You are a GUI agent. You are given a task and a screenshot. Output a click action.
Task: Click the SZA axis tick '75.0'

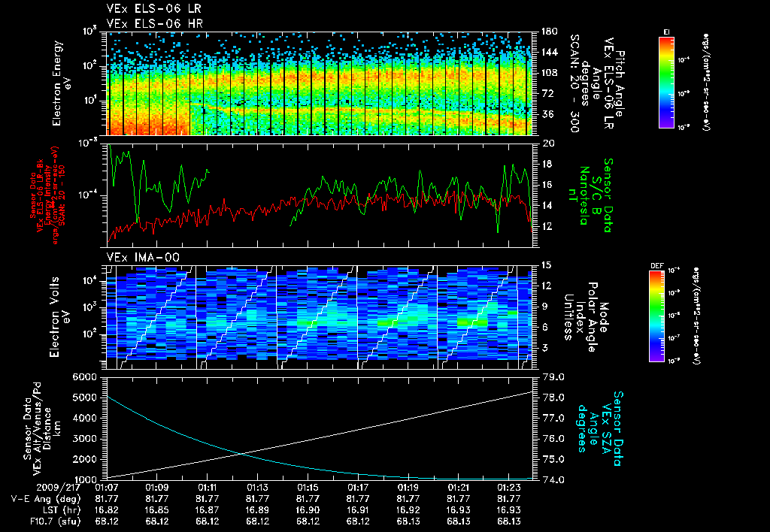coord(553,460)
